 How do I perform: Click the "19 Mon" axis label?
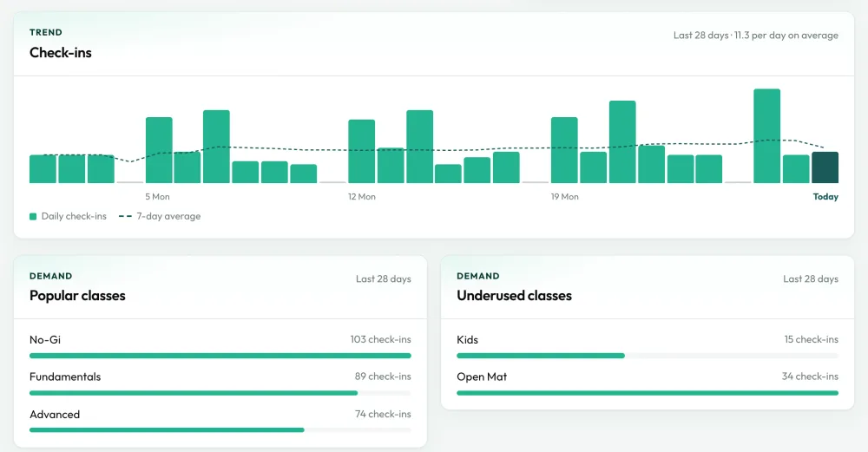[x=565, y=196]
